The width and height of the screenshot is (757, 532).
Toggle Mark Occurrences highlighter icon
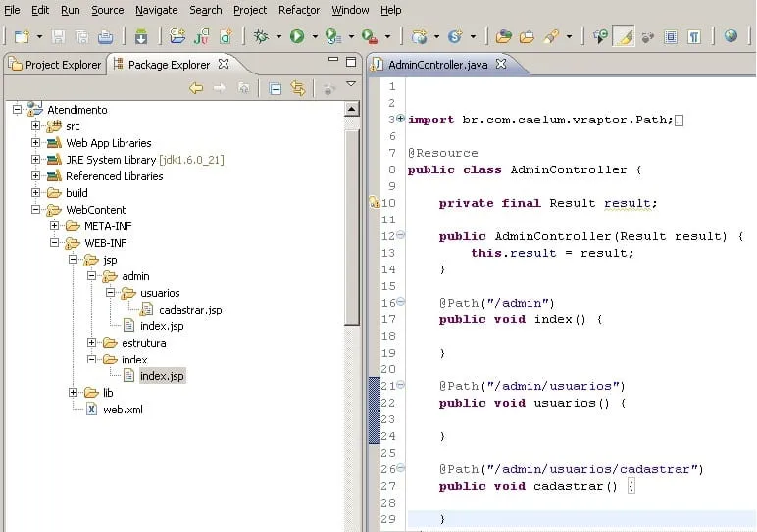coord(624,36)
